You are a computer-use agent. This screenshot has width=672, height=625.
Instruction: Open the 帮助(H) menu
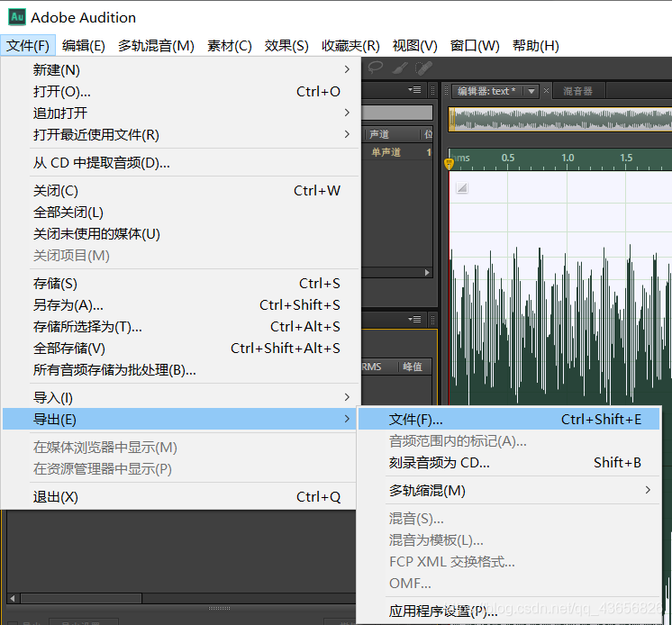536,45
